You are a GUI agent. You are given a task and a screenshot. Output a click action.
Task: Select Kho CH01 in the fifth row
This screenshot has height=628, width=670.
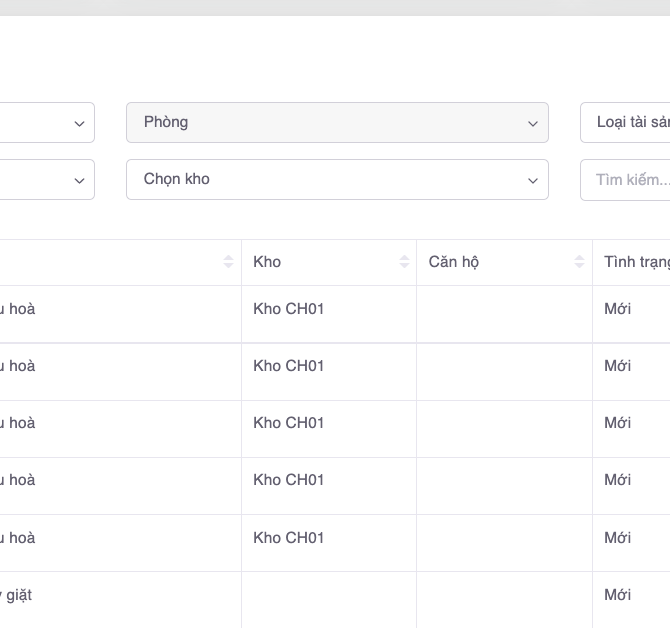pos(289,538)
